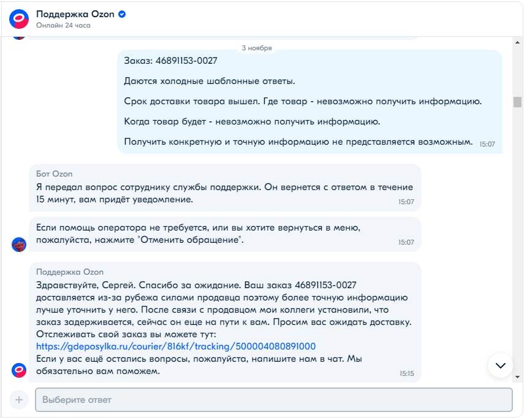Jump to latest messages with the down-chevron button
Viewport: 527px width, 420px height.
point(501,365)
